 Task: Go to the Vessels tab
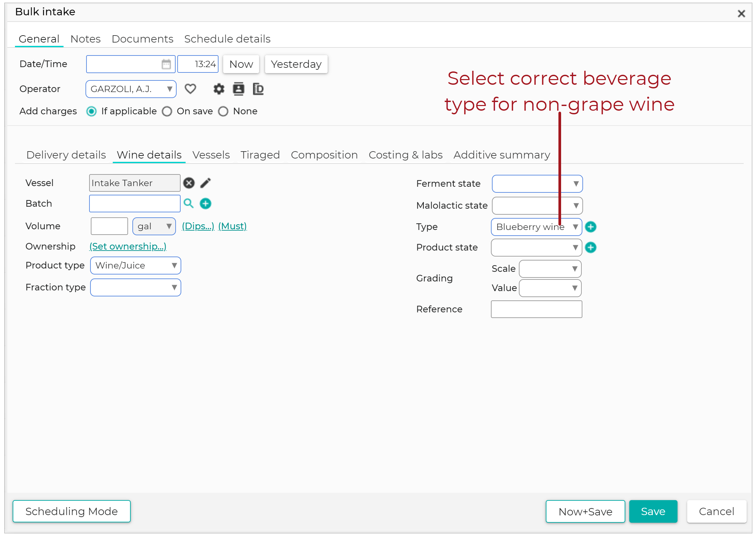click(211, 155)
